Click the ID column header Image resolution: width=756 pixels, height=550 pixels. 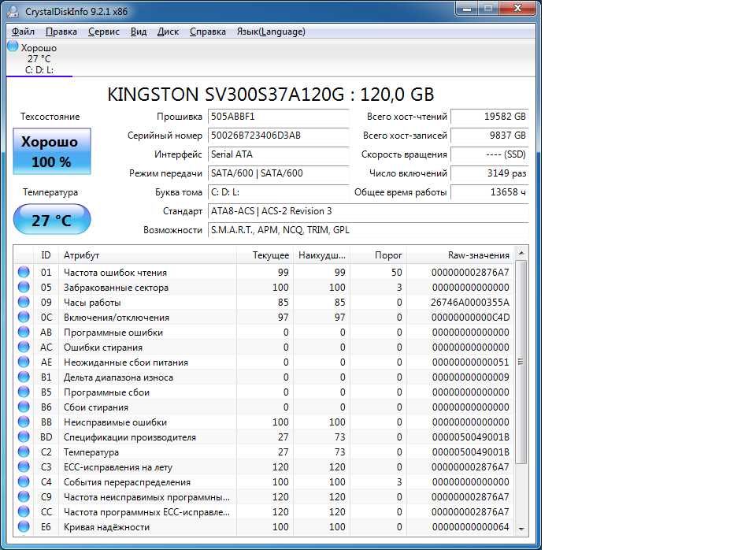click(46, 255)
